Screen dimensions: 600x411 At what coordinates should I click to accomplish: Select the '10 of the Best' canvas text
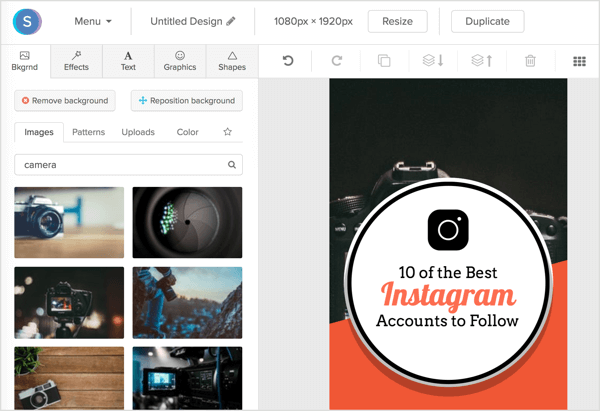click(448, 272)
